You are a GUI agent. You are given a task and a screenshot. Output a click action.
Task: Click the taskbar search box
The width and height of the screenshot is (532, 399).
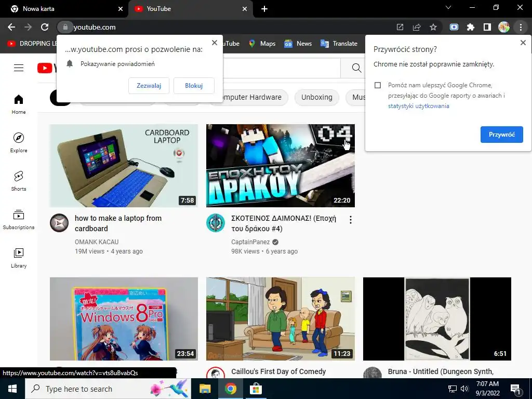(x=108, y=389)
